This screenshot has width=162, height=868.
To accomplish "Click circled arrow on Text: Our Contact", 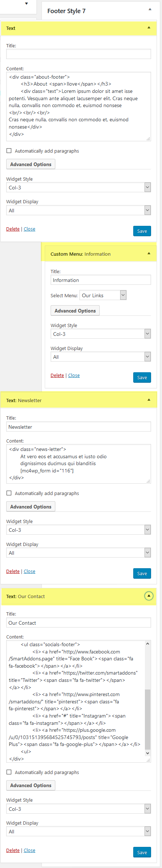I will pyautogui.click(x=149, y=596).
